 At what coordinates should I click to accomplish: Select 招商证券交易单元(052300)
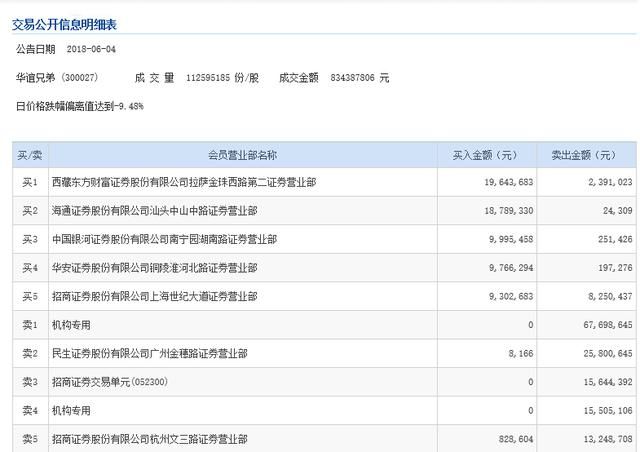pos(110,382)
